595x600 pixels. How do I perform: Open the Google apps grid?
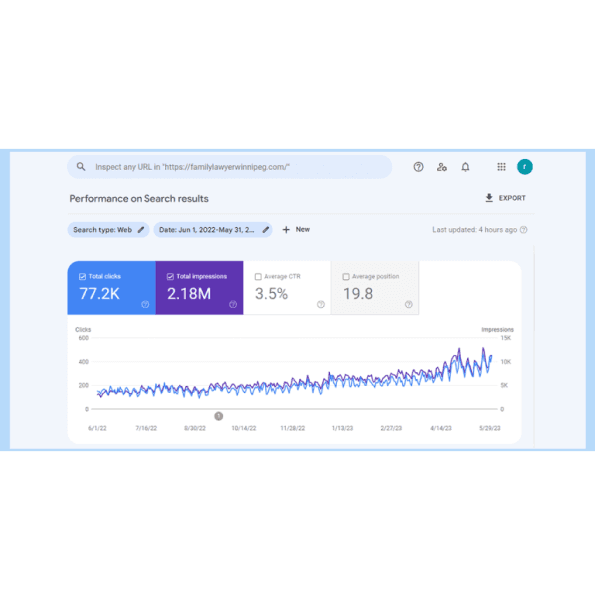click(x=501, y=167)
